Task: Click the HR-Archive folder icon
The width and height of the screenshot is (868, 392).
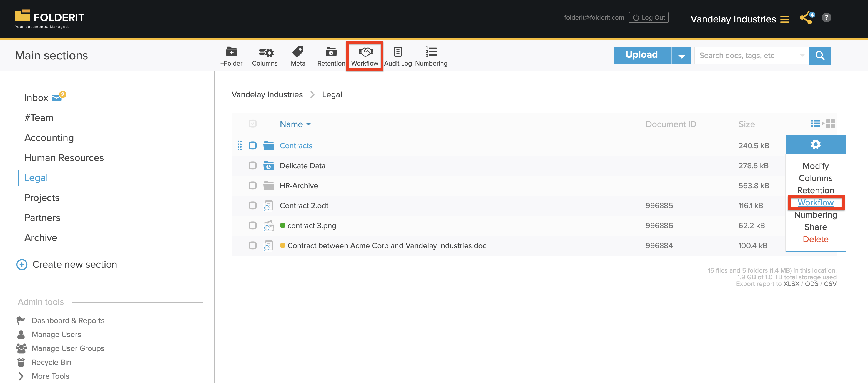Action: [269, 185]
